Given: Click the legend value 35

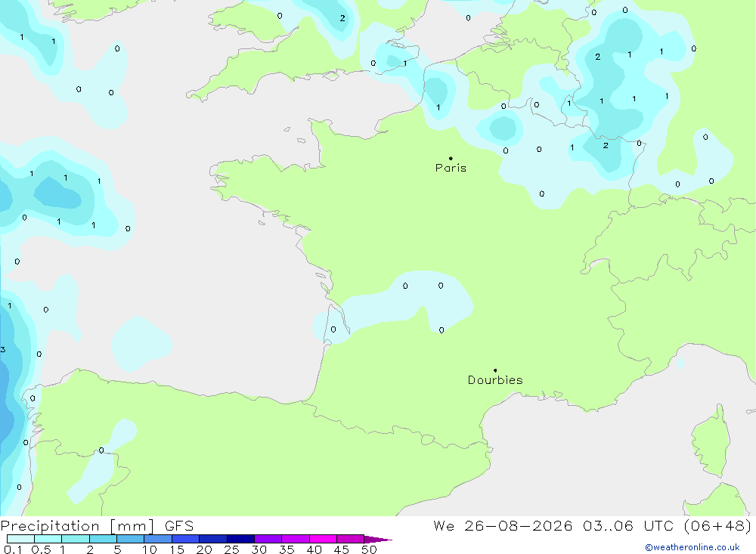Looking at the screenshot, I should (287, 549).
